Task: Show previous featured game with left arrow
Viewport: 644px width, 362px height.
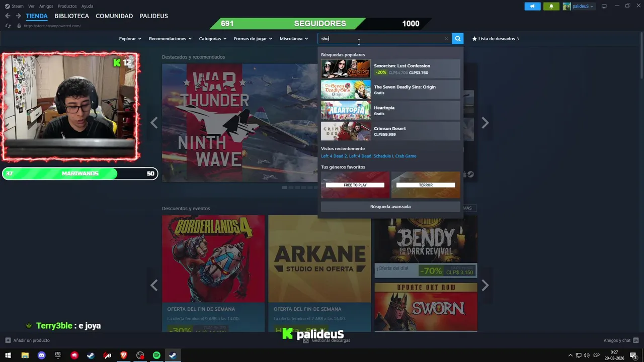Action: point(154,123)
